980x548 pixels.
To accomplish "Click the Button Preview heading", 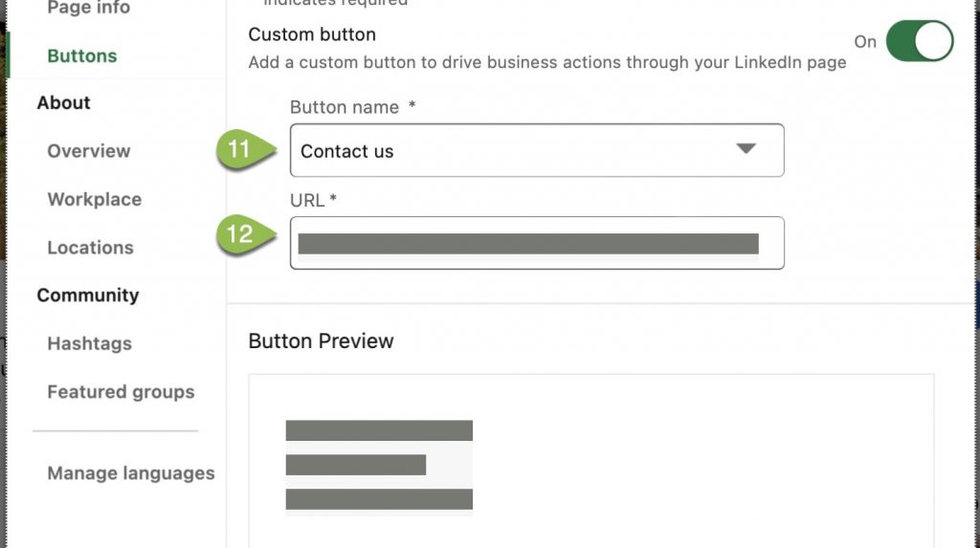I will point(321,341).
